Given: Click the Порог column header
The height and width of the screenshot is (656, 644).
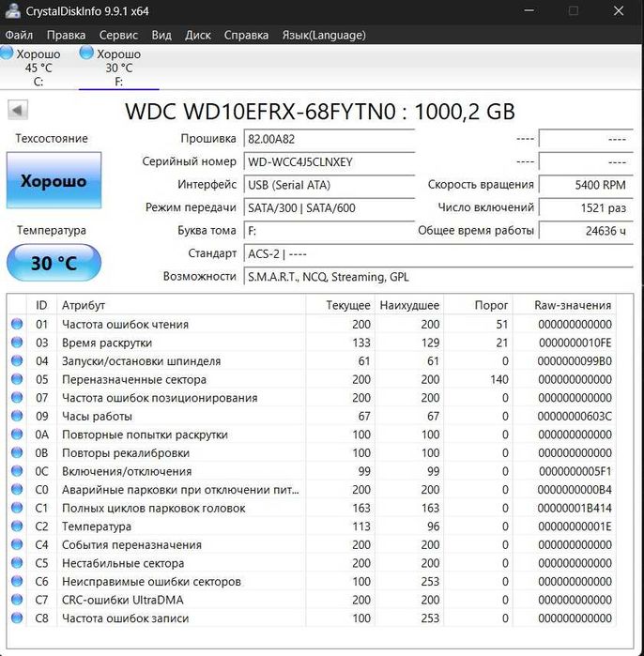Looking at the screenshot, I should tap(478, 305).
